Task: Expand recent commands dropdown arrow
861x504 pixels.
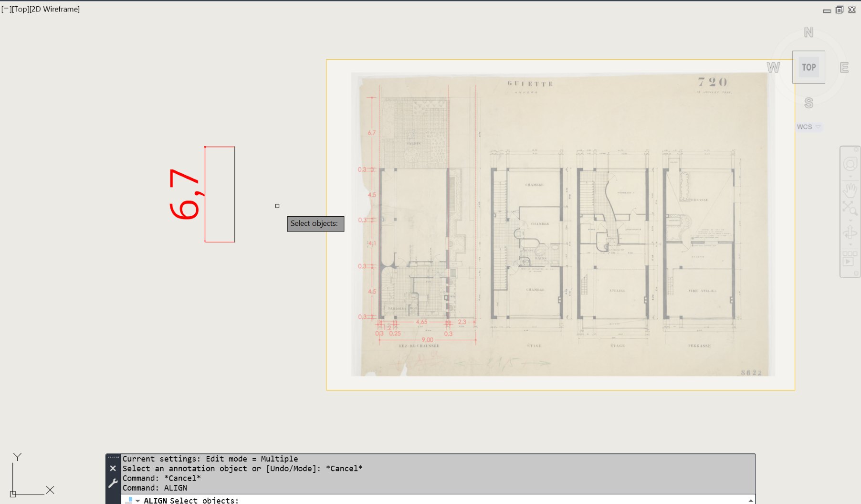Action: point(137,501)
